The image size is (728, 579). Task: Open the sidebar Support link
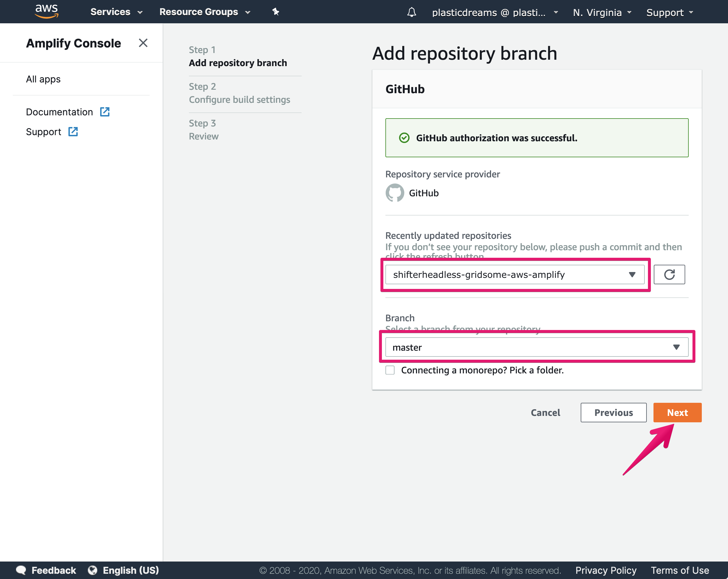[x=44, y=132]
